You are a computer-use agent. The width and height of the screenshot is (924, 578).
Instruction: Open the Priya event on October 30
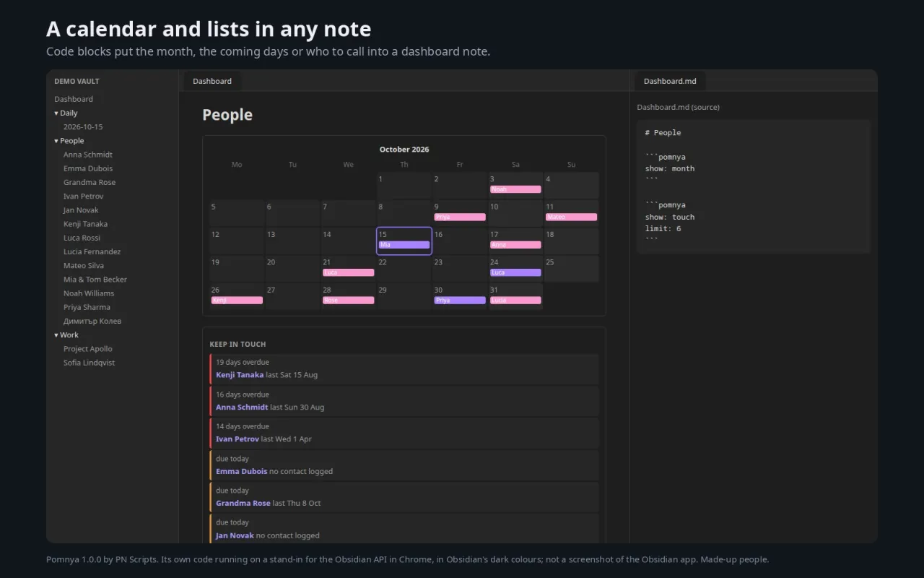tap(460, 300)
